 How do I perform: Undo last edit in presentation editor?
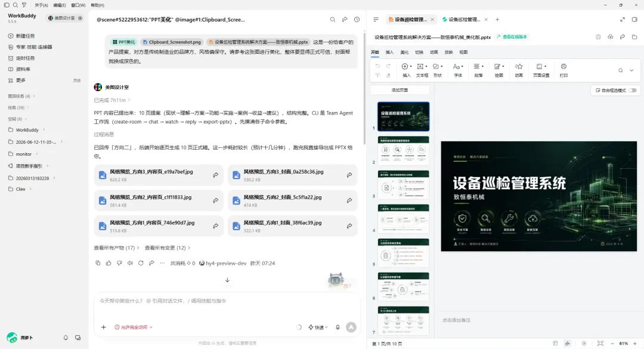377,66
